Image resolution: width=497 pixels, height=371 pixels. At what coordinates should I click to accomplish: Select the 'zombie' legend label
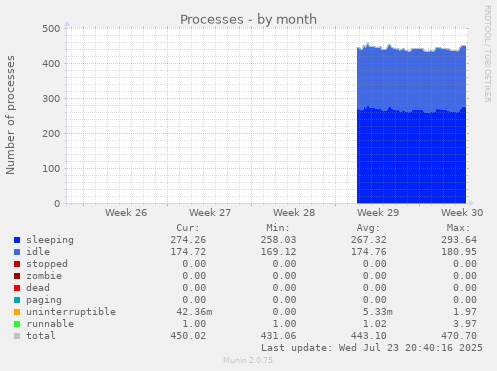pos(44,276)
